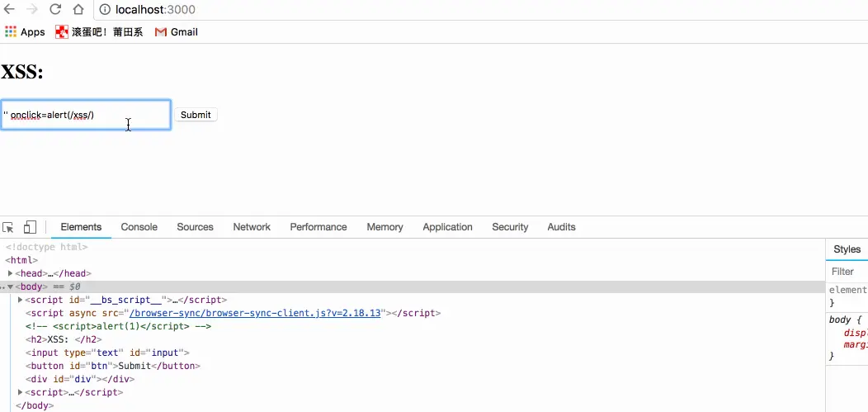Open the Memory tab
This screenshot has height=412, width=868.
384,227
